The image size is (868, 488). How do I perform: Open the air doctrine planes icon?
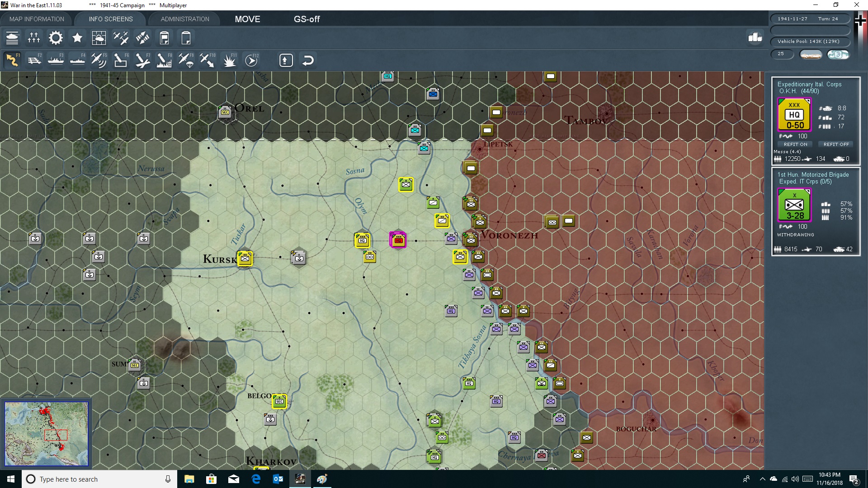121,38
